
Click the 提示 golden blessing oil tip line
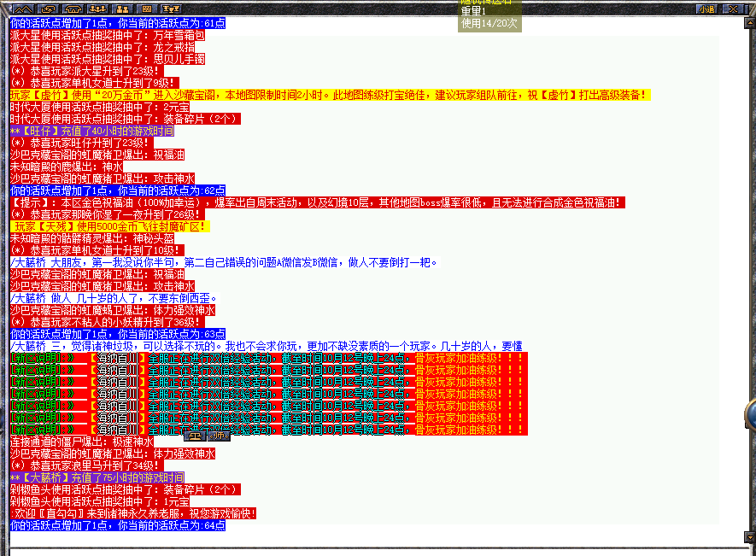[x=316, y=202]
